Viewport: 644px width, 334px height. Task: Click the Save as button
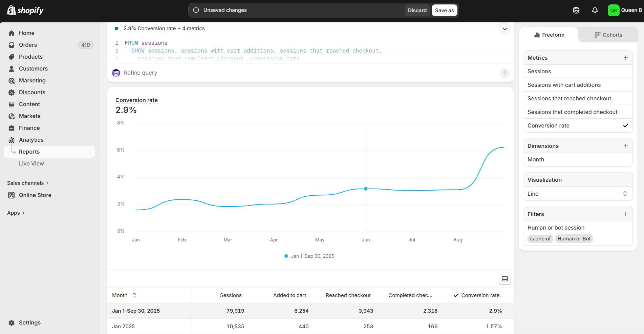point(444,10)
